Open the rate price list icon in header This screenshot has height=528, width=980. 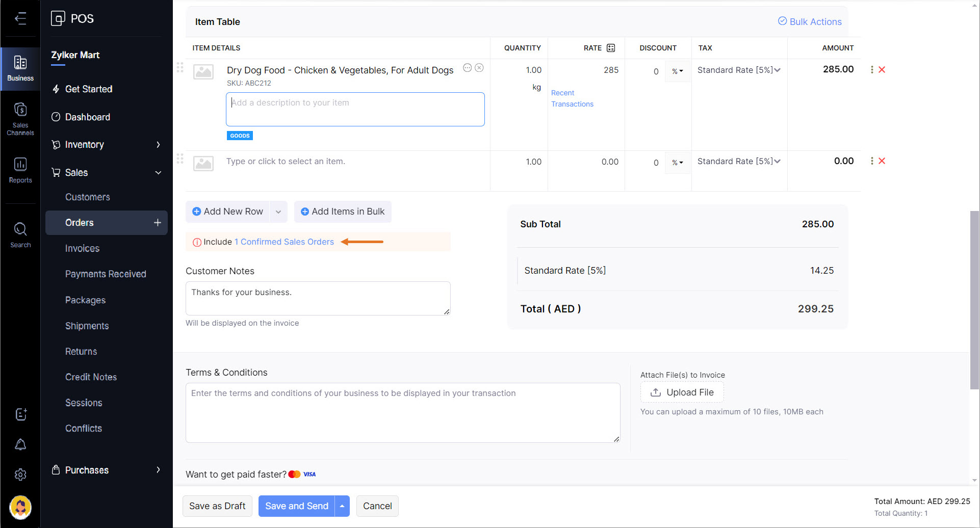(611, 48)
